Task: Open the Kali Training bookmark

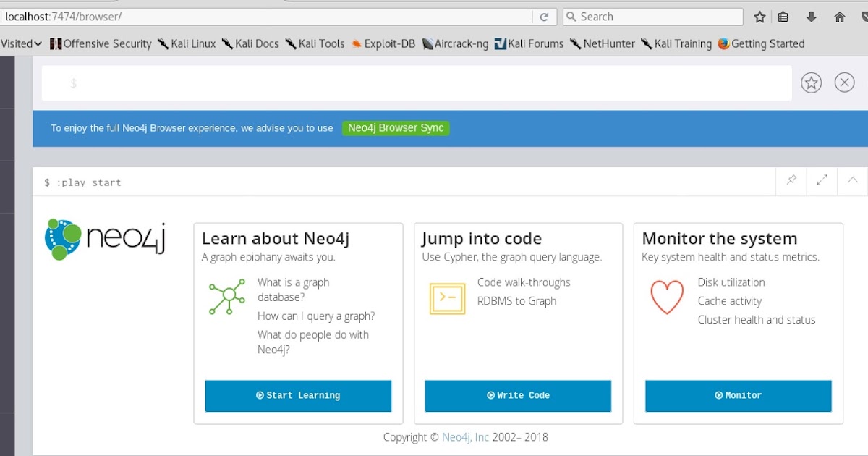Action: 676,43
